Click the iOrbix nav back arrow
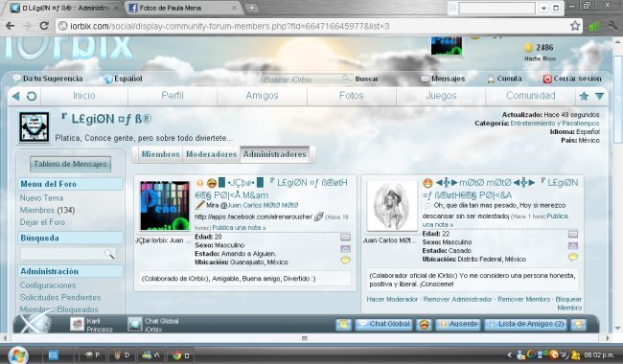Image resolution: width=623 pixels, height=364 pixels. (16, 96)
